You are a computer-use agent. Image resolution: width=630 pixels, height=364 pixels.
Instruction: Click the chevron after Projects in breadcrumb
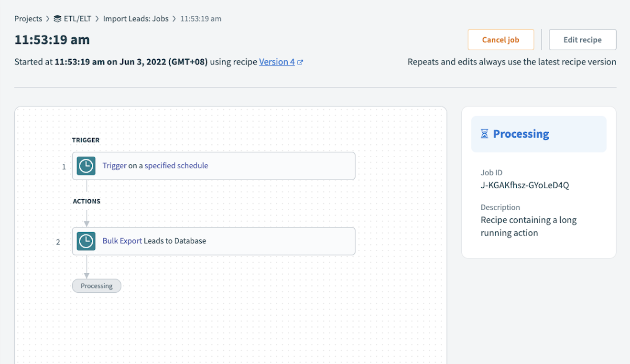(47, 18)
